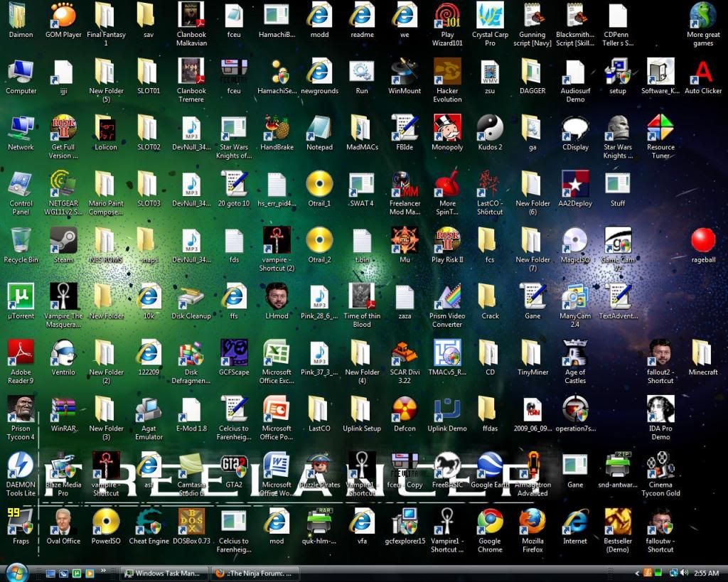The height and width of the screenshot is (582, 728).
Task: Launch Steam from the desktop
Action: point(63,240)
